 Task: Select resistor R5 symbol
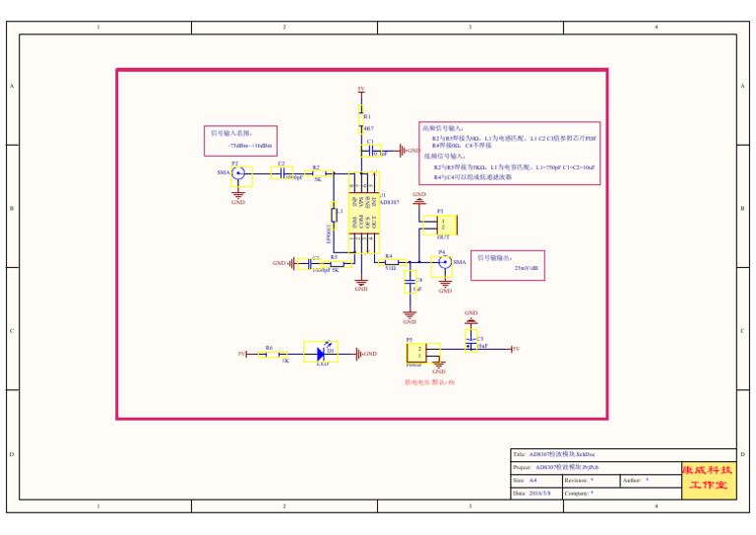click(x=337, y=264)
